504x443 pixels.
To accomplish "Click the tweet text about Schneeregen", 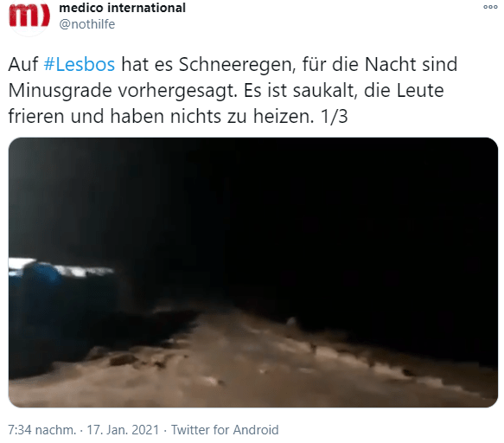I will coord(233,90).
